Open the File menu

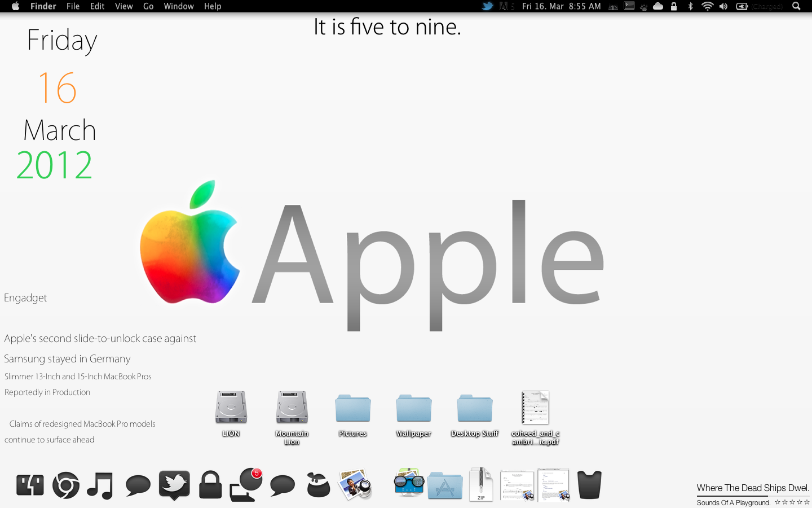[73, 6]
